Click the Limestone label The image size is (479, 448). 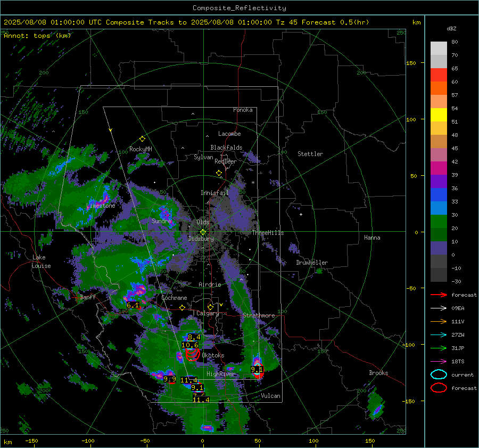click(101, 206)
